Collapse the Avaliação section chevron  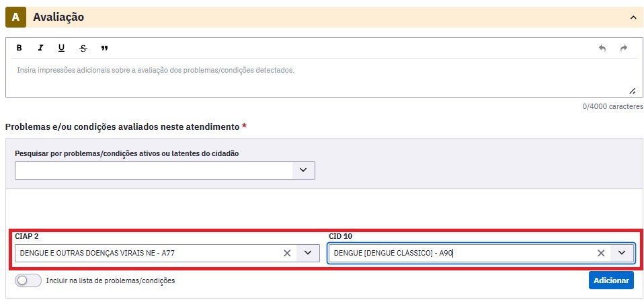pyautogui.click(x=633, y=17)
